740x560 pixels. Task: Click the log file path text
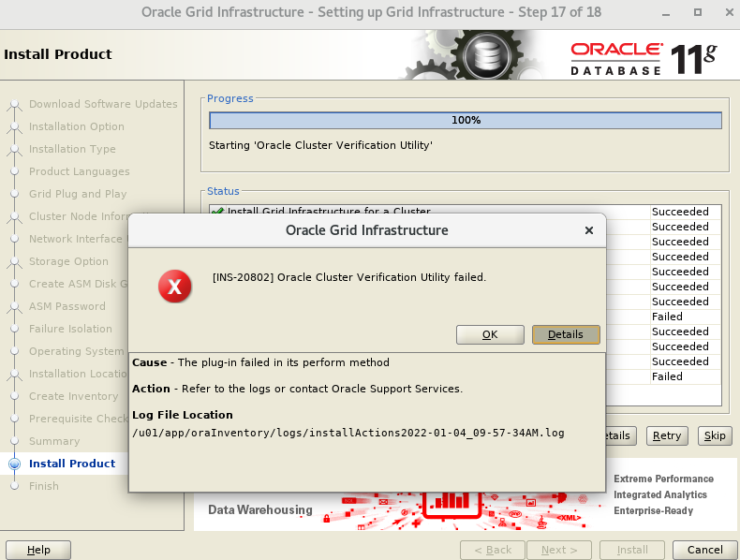(348, 434)
